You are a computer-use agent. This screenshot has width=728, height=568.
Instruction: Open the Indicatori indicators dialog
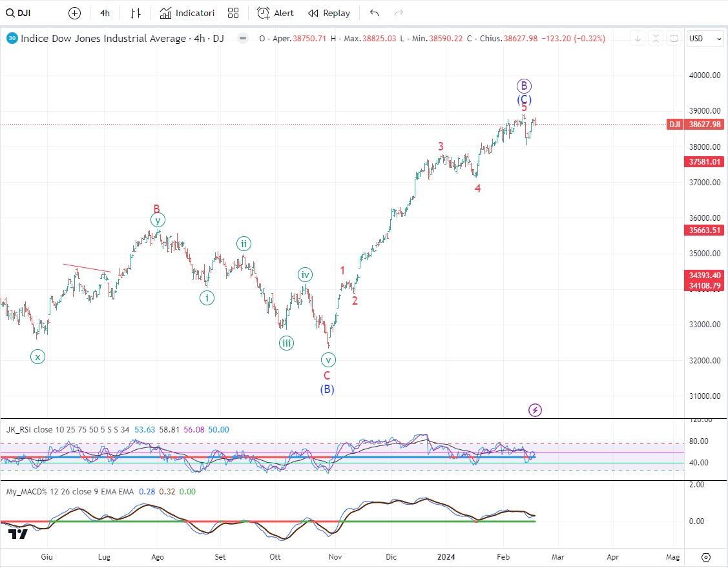[187, 13]
